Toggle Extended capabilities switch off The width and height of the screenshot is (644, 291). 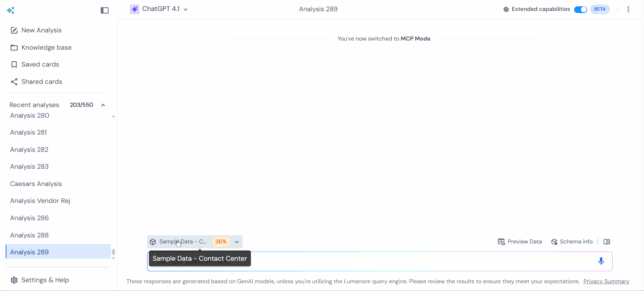point(580,10)
